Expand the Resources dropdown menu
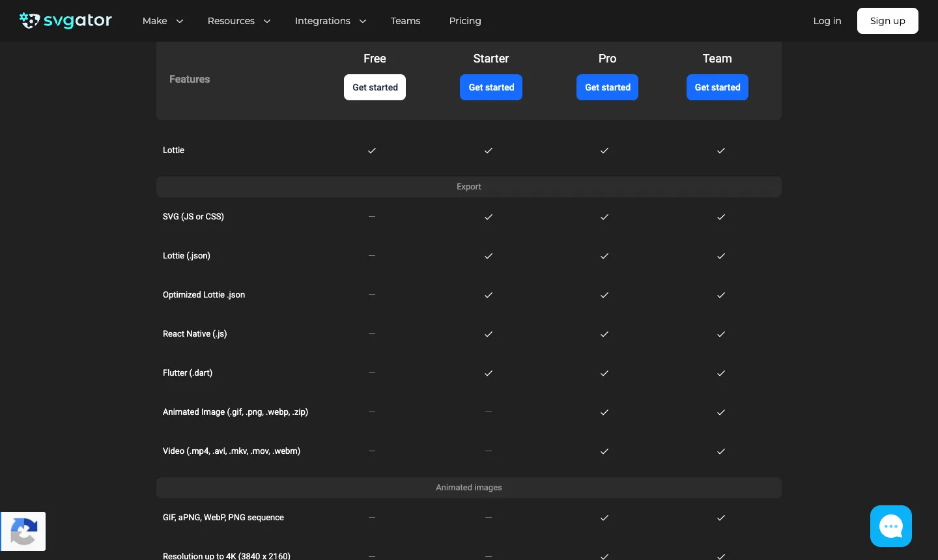Screen dimensions: 938x560 pyautogui.click(x=239, y=21)
